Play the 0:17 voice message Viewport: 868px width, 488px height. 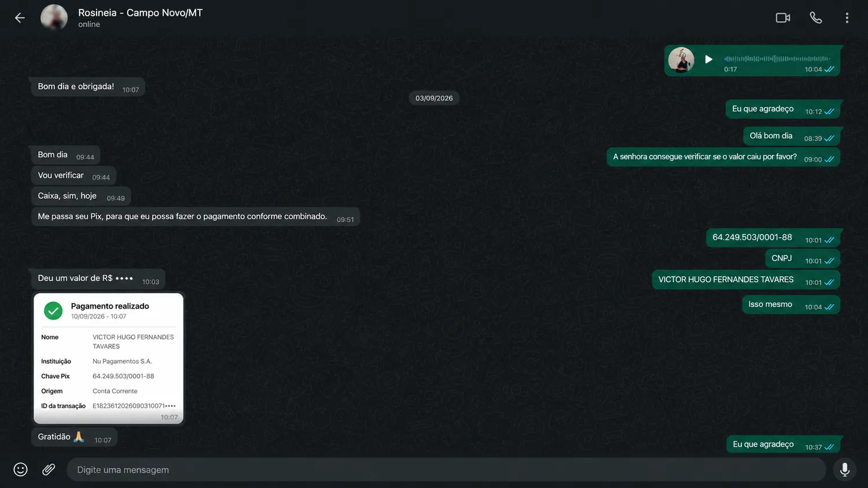708,59
